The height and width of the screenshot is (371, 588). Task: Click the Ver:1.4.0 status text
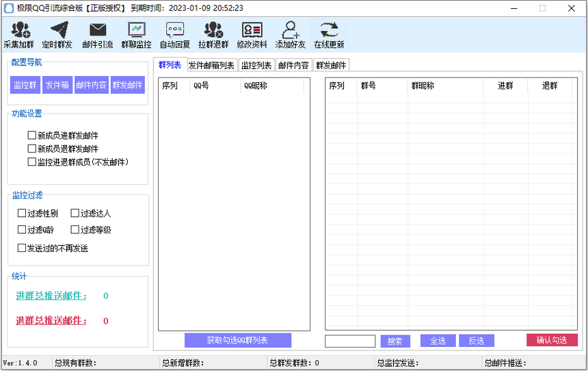pos(21,363)
